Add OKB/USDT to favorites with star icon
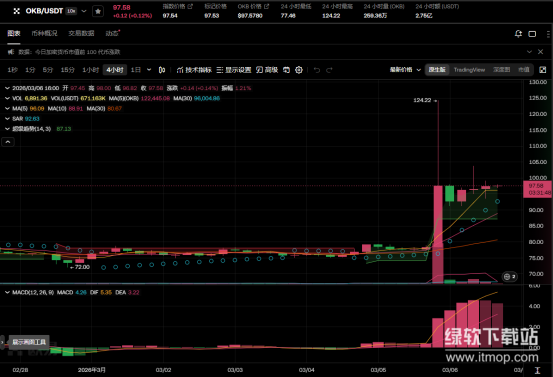 [98, 12]
